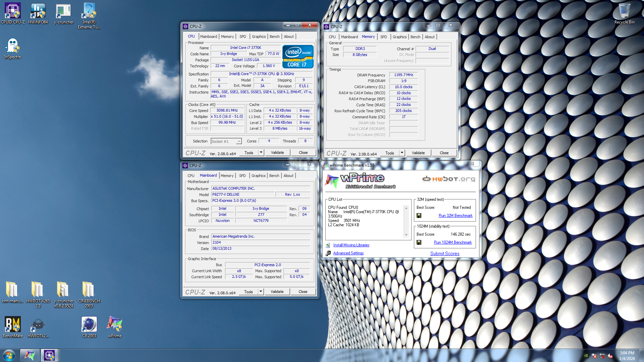Open HWiNFO64 desktop shortcut

(38, 14)
